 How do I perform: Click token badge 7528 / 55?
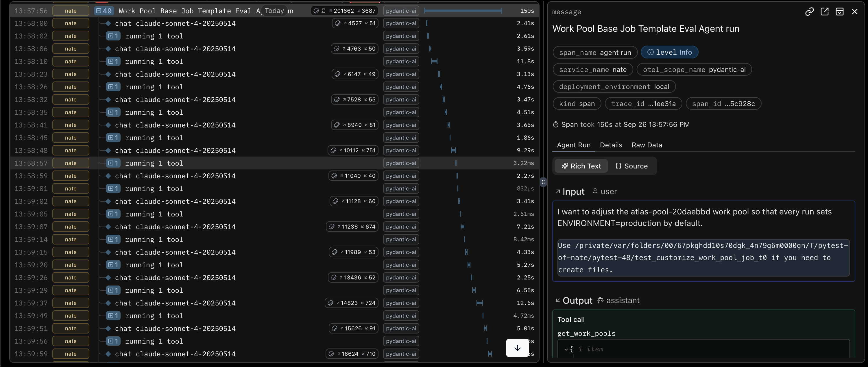(x=354, y=100)
